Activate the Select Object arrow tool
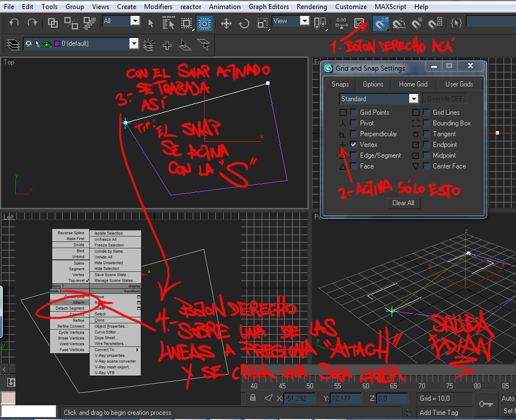Image resolution: width=516 pixels, height=420 pixels. (x=151, y=23)
